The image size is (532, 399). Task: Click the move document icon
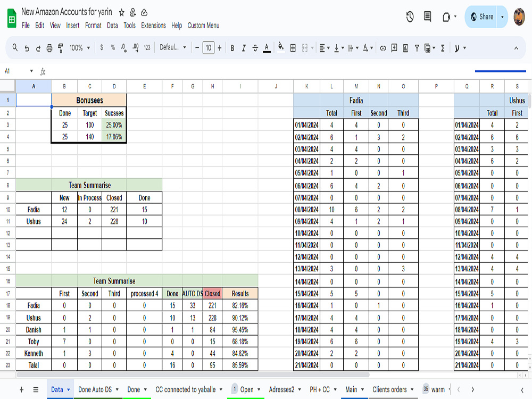tap(133, 13)
